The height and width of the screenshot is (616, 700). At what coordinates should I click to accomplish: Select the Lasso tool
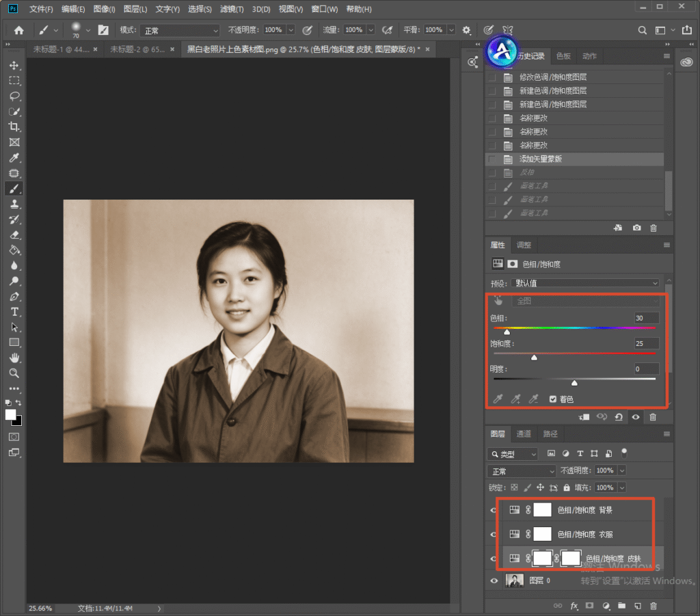point(14,96)
